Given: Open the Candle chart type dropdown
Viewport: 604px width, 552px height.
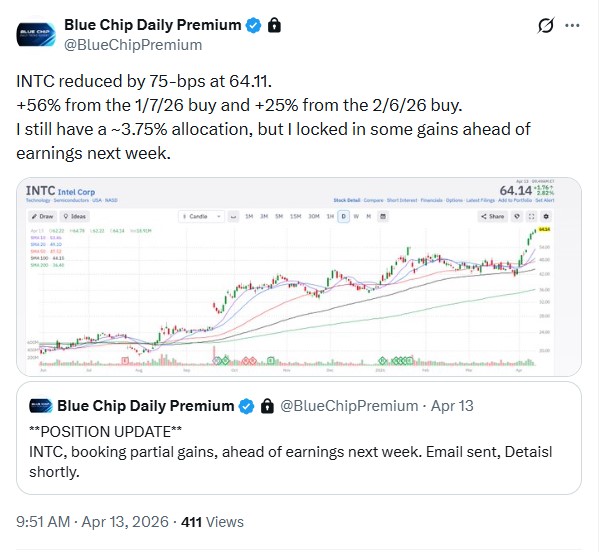Looking at the screenshot, I should [195, 215].
